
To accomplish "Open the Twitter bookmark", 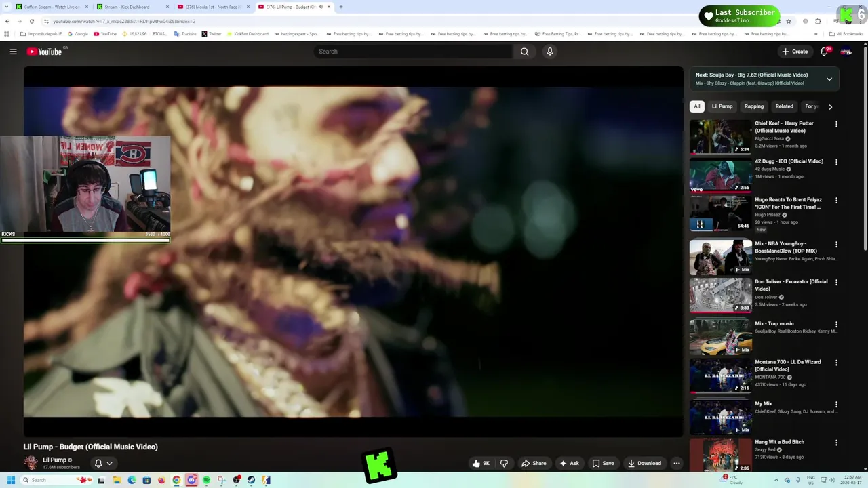I will [x=212, y=34].
